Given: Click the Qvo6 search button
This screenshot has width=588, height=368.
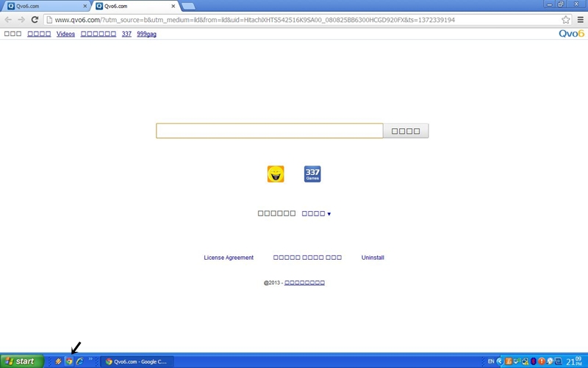Looking at the screenshot, I should [406, 131].
